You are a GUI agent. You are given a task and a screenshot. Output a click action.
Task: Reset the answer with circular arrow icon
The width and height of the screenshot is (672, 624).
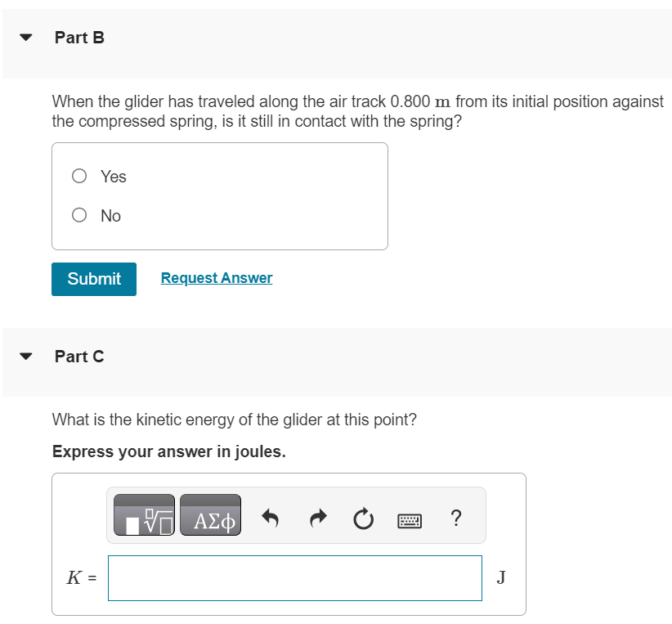pyautogui.click(x=364, y=519)
